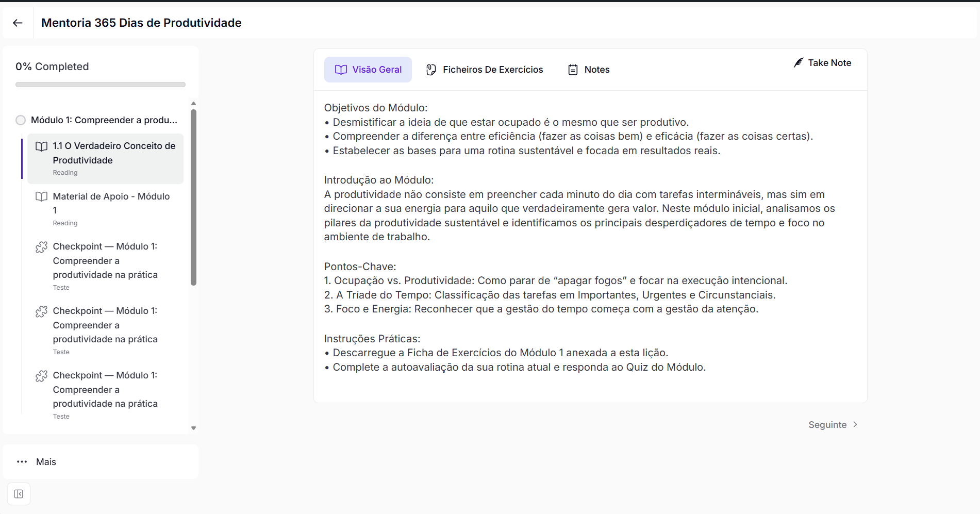Go back using the left arrow
This screenshot has width=980, height=514.
pyautogui.click(x=18, y=23)
